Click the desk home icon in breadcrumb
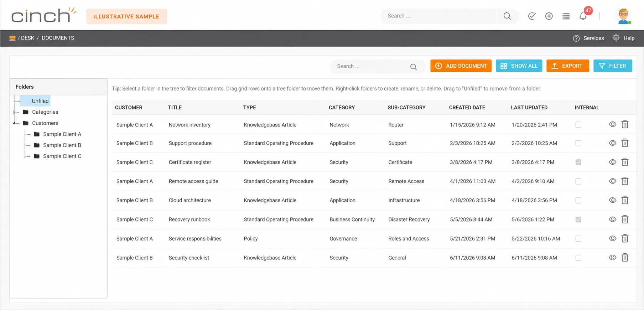This screenshot has height=310, width=644. coord(12,38)
